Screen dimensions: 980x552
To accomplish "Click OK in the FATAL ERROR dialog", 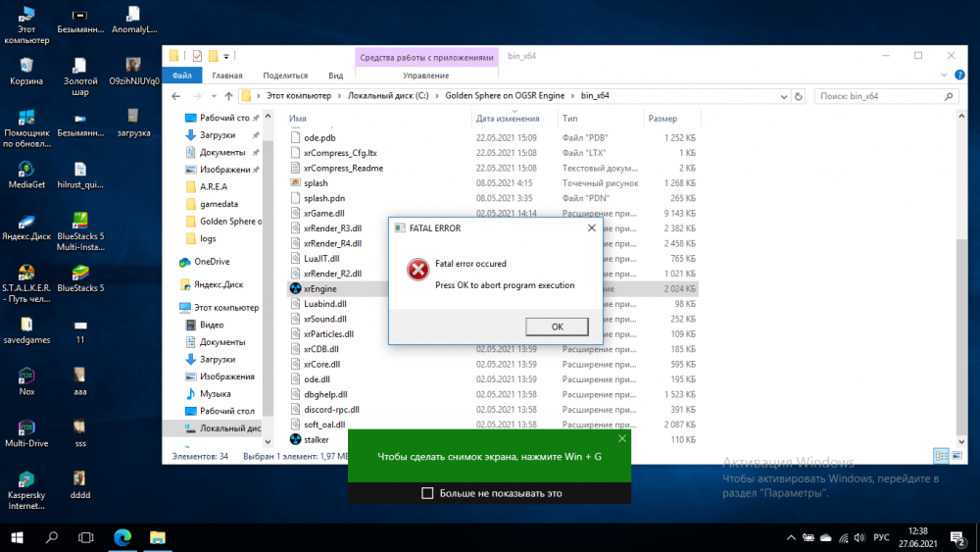I will (x=557, y=326).
